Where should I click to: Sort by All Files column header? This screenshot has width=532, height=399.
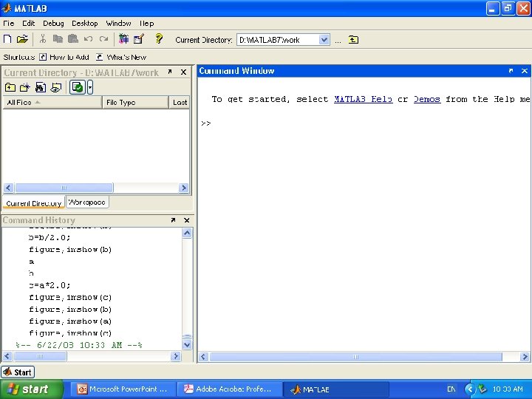(52, 103)
